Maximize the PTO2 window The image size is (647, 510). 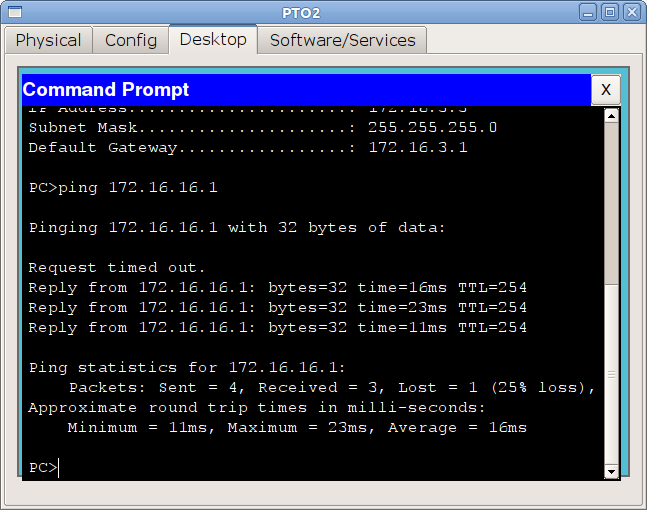[610, 12]
